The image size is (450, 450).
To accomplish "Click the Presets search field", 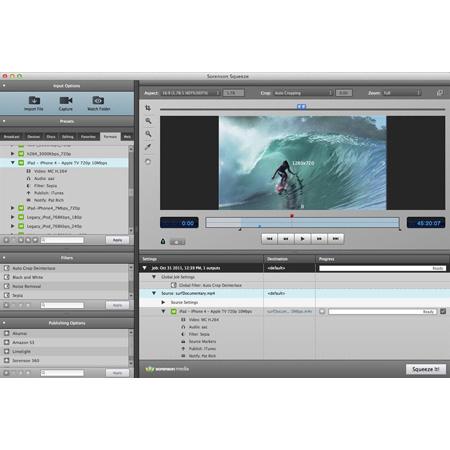I will click(x=62, y=240).
